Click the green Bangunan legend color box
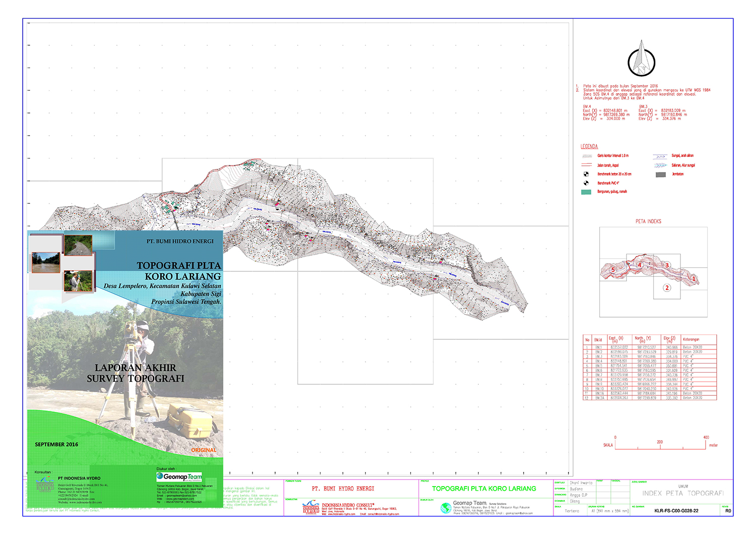This screenshot has height=534, width=756. point(586,192)
